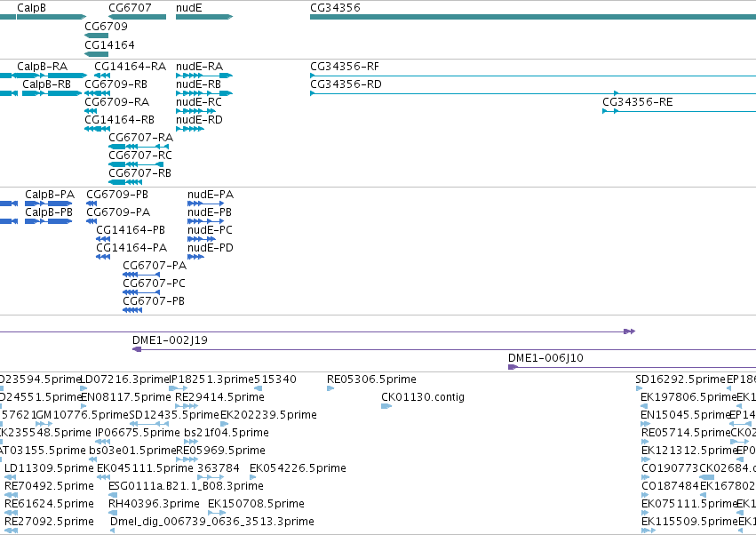
Task: Open the CK01130.contig label
Action: click(423, 397)
